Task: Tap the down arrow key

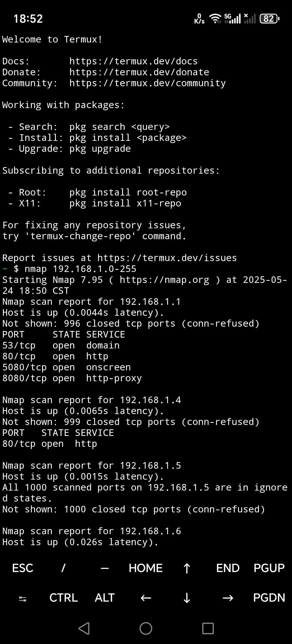Action: pos(187,598)
